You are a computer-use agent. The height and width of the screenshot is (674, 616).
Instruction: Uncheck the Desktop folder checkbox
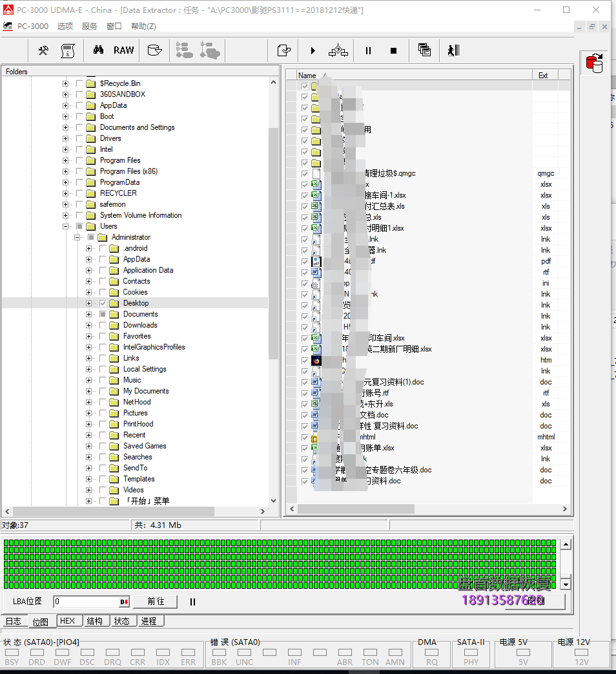click(103, 303)
